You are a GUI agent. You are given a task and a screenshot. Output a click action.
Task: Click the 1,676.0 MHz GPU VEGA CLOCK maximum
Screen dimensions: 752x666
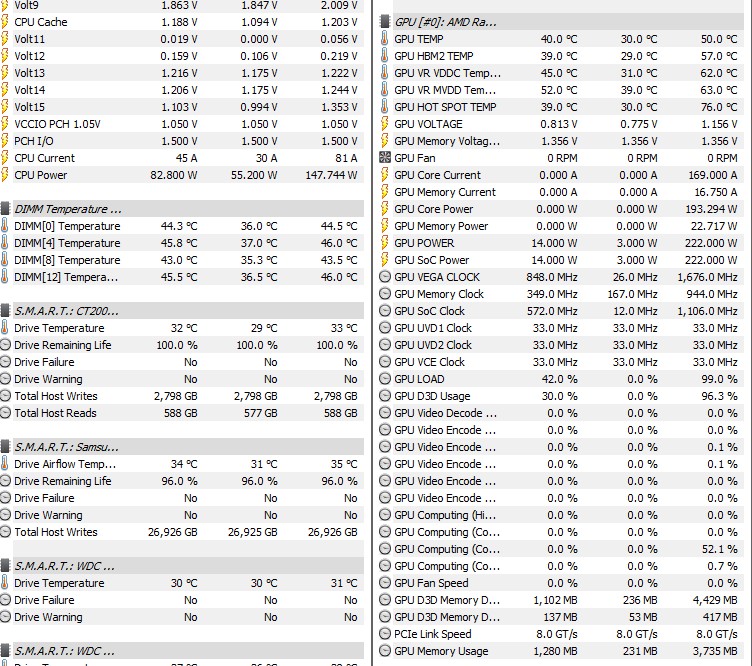[x=707, y=277]
